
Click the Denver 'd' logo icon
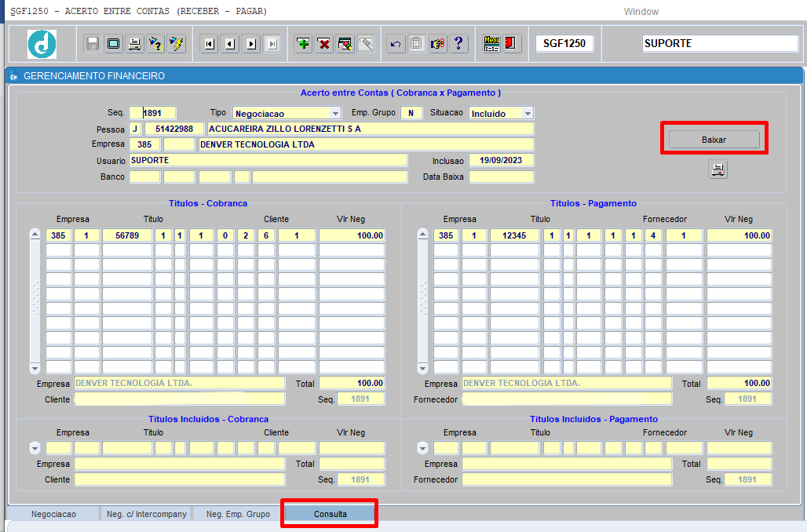42,44
